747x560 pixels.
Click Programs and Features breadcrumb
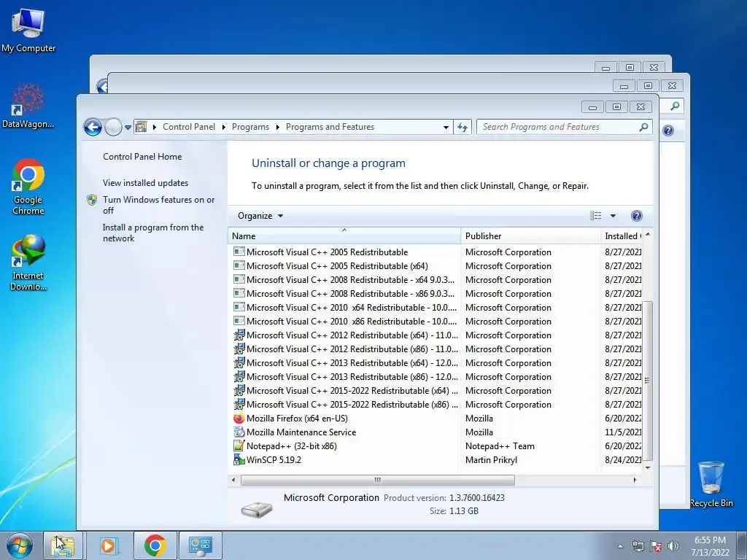[x=330, y=127]
